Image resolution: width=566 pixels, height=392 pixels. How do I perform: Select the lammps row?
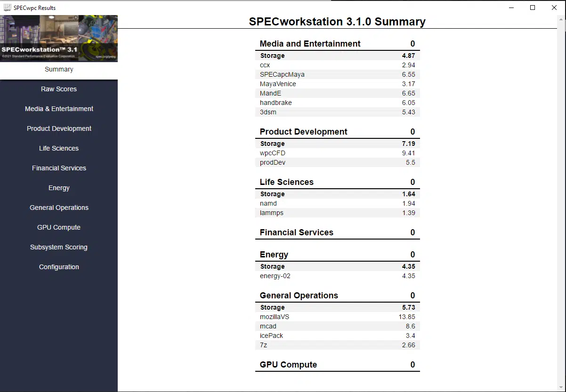(x=338, y=213)
